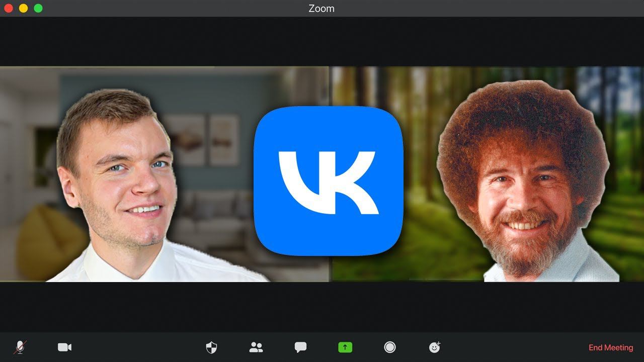Viewport: 644px width, 362px height.
Task: Maximize the Zoom window with green button
Action: pyautogui.click(x=38, y=8)
